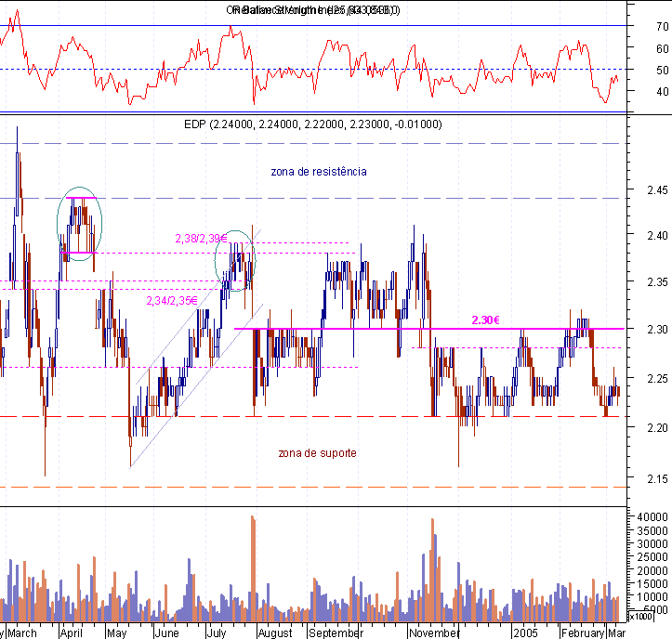Click the 2.30€ resistance label
Screen dimensions: 672x639
[485, 319]
